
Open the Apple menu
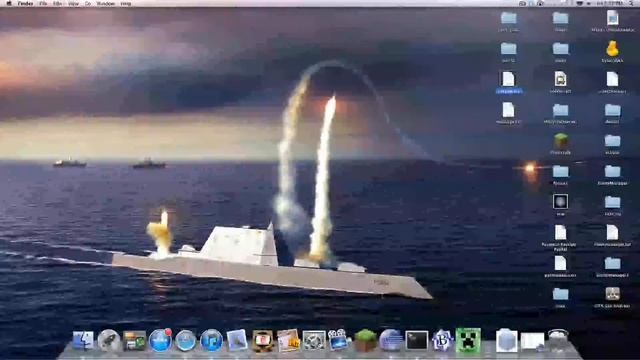[x=9, y=3]
